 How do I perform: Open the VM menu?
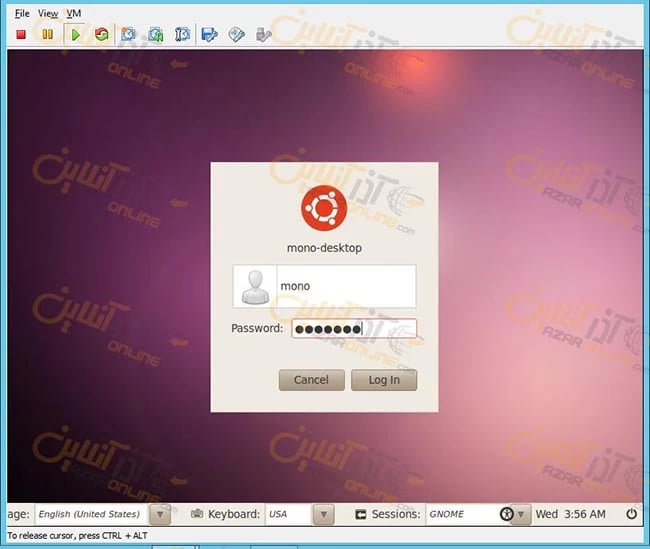coord(74,13)
